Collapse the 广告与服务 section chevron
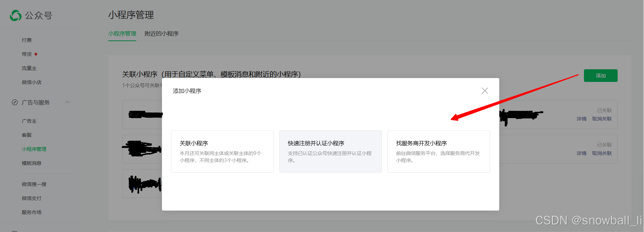This screenshot has width=644, height=232. click(67, 102)
